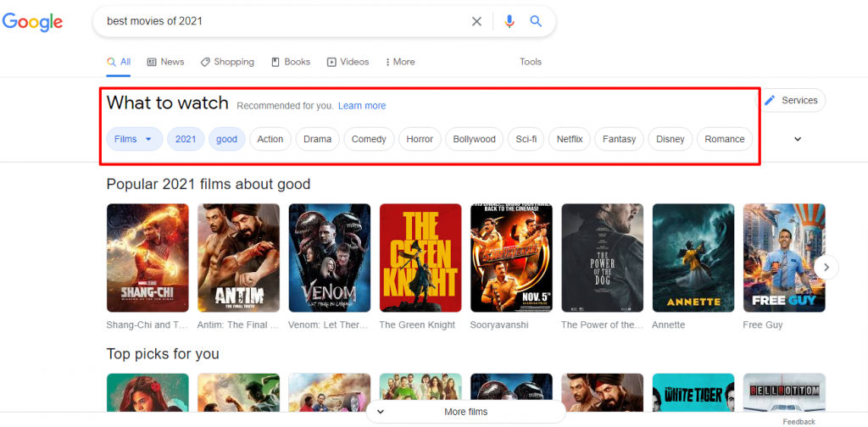The image size is (868, 427).
Task: Open the Shang-Chi movie poster
Action: [x=147, y=258]
